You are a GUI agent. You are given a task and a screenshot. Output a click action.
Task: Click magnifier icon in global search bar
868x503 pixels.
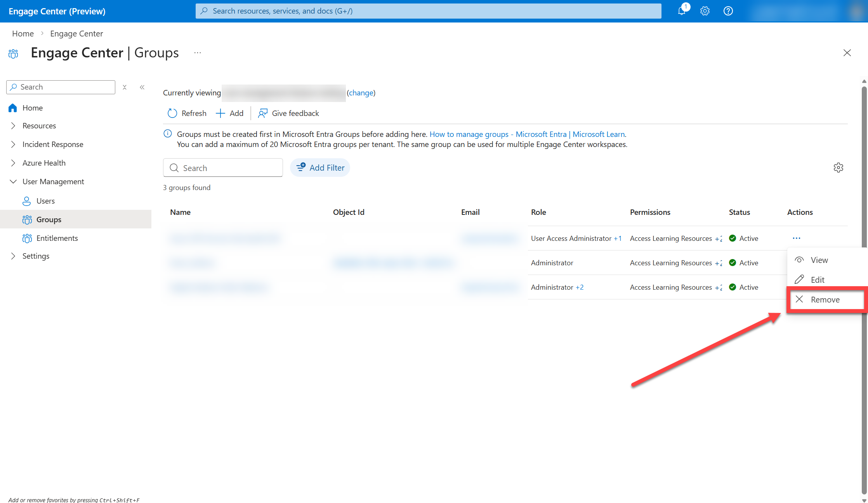point(204,11)
